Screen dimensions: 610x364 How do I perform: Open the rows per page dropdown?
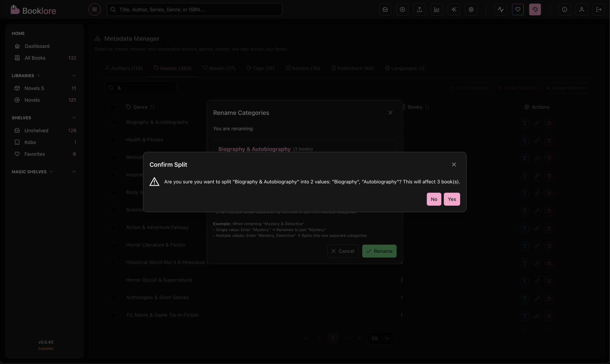click(380, 338)
